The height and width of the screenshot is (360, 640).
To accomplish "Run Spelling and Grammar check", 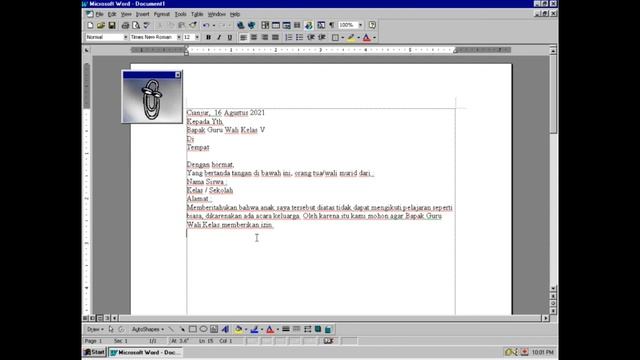I will coord(147,25).
